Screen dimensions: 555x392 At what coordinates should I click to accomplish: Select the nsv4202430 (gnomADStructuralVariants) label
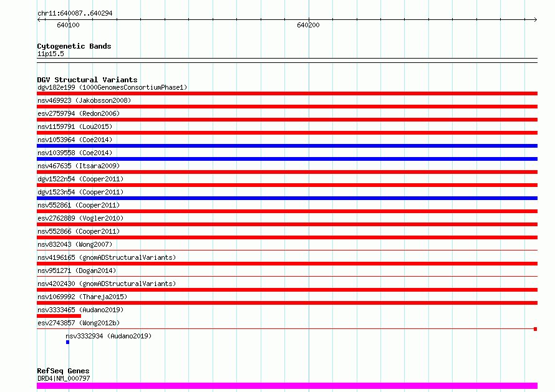coord(107,284)
